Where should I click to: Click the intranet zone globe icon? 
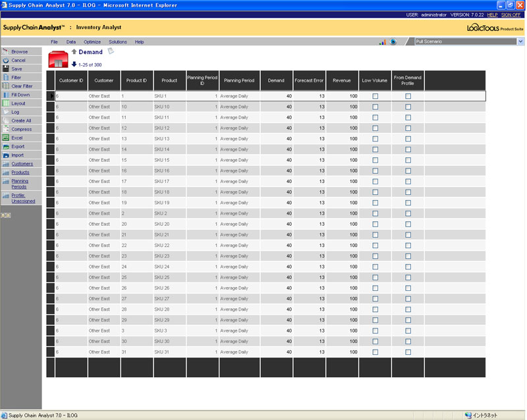pos(468,415)
